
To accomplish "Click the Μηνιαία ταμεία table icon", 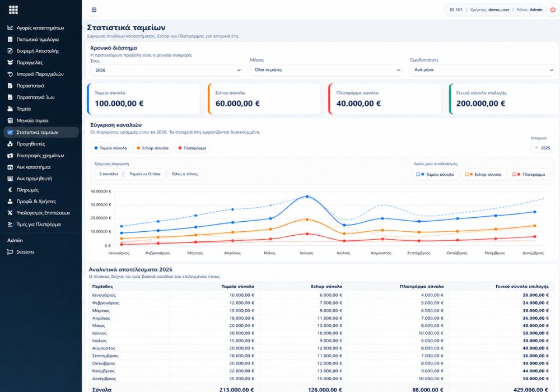I will [x=10, y=120].
